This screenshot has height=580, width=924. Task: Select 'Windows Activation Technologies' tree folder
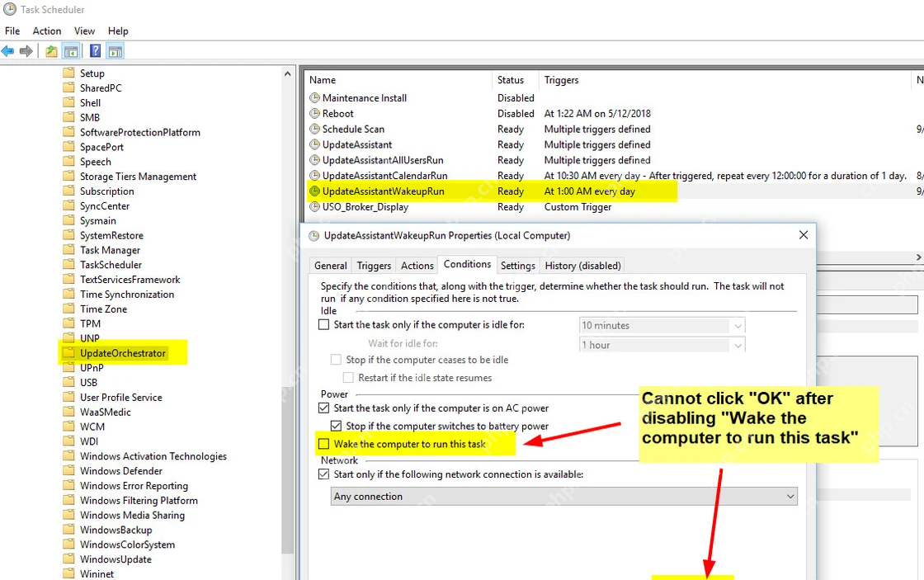(x=153, y=456)
